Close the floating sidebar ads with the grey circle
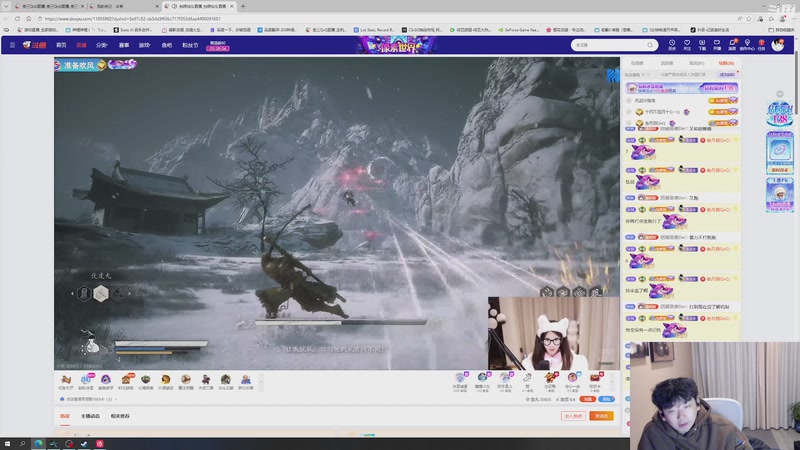The height and width of the screenshot is (450, 800). 780,94
